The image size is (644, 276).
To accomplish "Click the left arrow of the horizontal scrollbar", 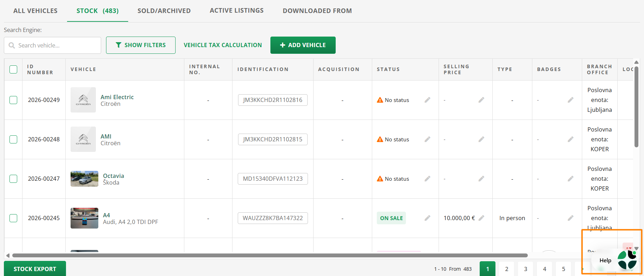I will pos(8,256).
